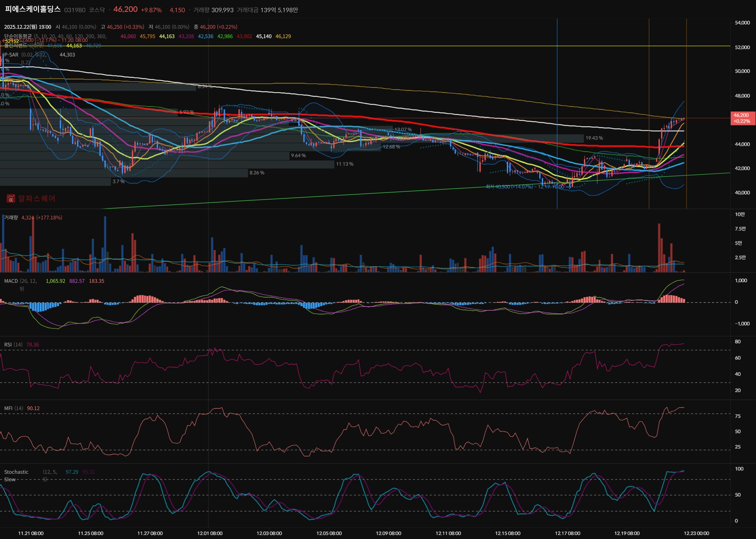Click the 12.17 08:00 time axis label

tap(567, 533)
